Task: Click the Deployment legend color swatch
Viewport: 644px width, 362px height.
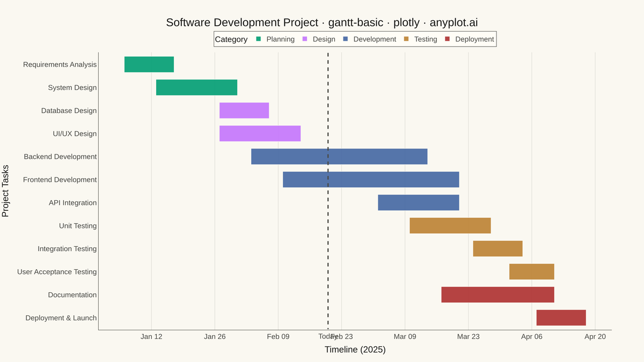Action: 447,39
